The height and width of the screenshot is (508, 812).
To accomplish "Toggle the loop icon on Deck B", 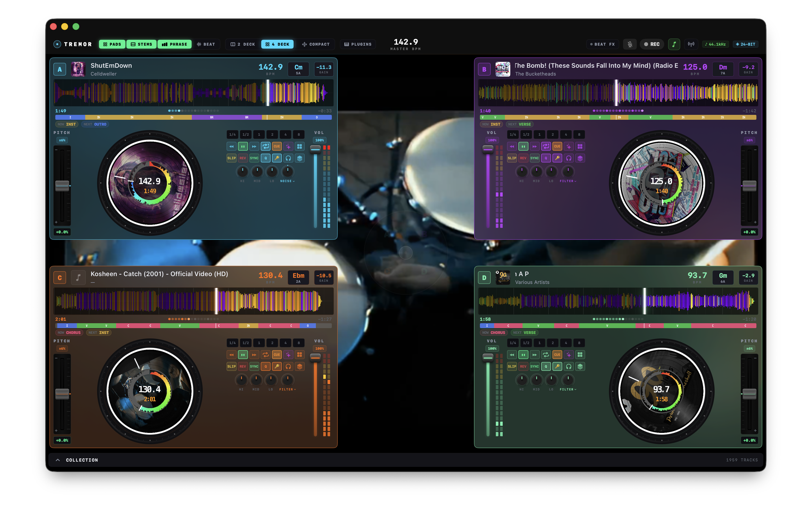I will 546,146.
